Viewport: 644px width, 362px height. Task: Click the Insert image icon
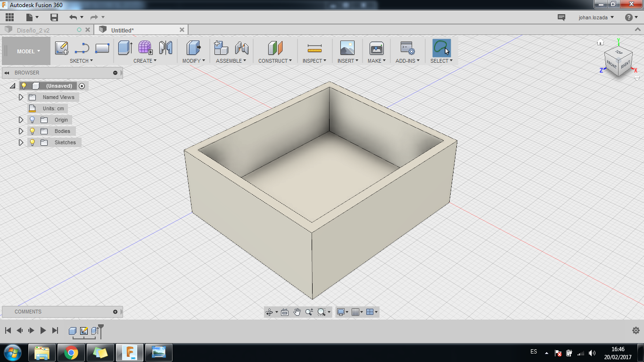(x=347, y=48)
